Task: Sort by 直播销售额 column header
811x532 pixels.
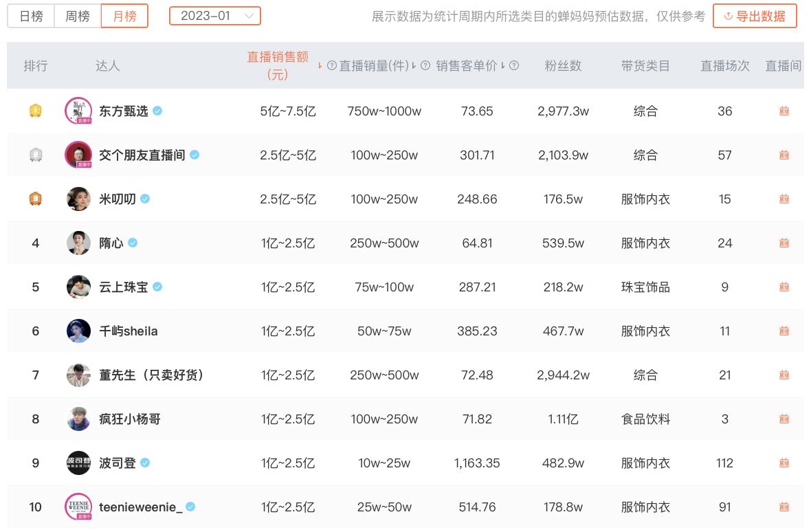Action: [278, 65]
